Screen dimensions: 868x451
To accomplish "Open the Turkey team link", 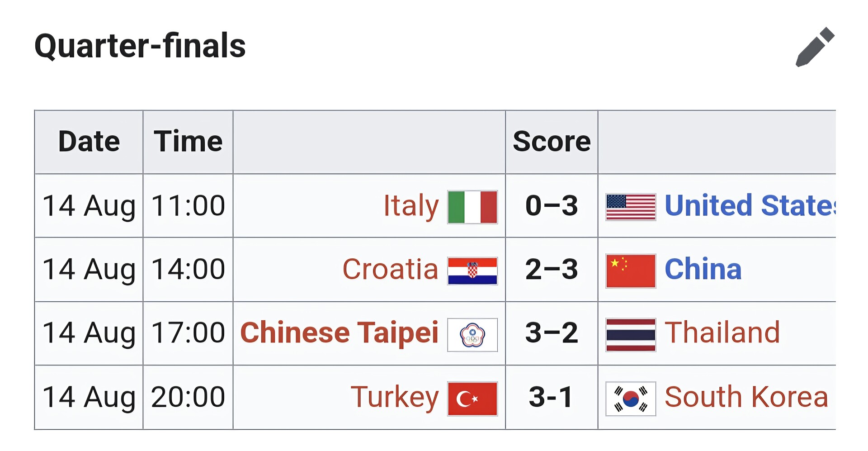I will click(395, 398).
